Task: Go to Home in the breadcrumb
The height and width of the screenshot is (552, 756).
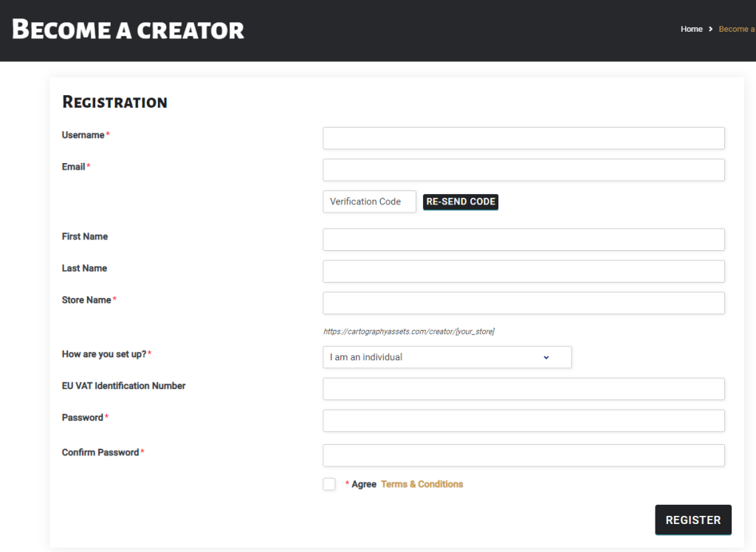Action: click(691, 29)
